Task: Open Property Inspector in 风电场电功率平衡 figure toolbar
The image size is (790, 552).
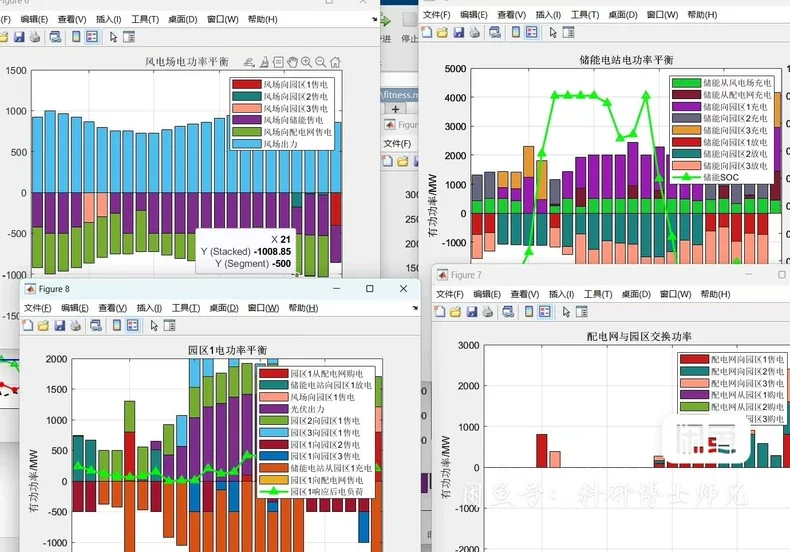Action: coord(129,37)
